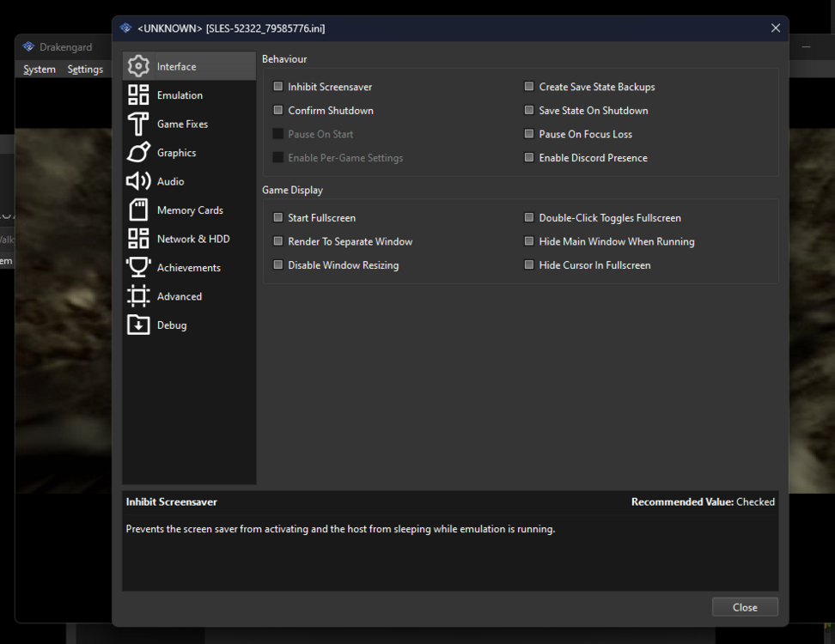Open the Emulation settings icon
This screenshot has height=644, width=835.
coord(138,95)
